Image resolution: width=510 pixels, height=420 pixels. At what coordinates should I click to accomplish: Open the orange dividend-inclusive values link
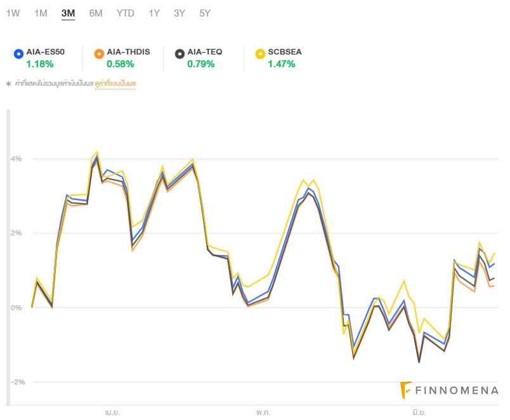click(115, 83)
